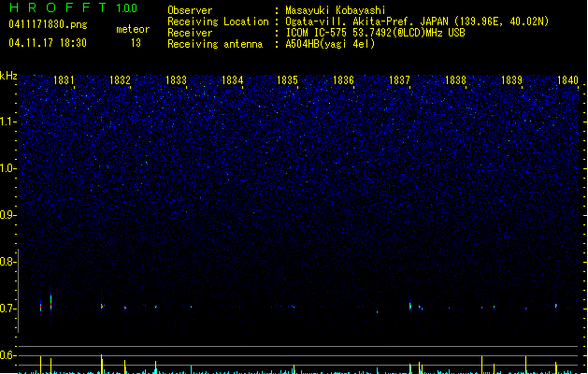Select antenna A504HB(yagi 4el) text

pyautogui.click(x=330, y=44)
